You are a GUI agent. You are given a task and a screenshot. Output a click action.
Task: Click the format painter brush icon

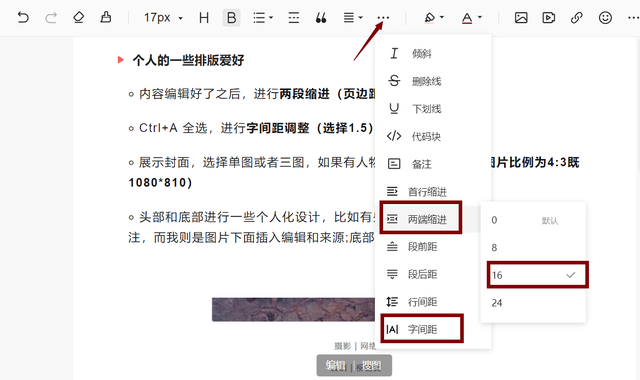pos(106,18)
